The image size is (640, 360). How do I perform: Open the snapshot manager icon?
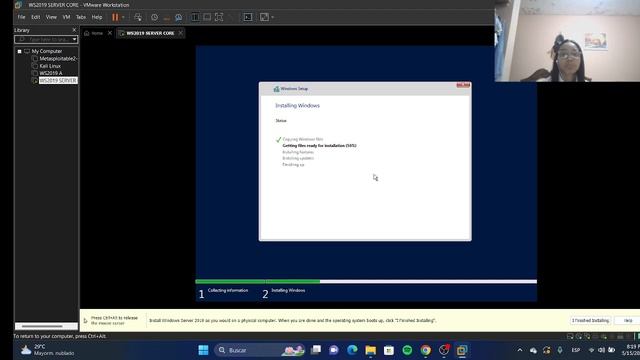click(178, 17)
